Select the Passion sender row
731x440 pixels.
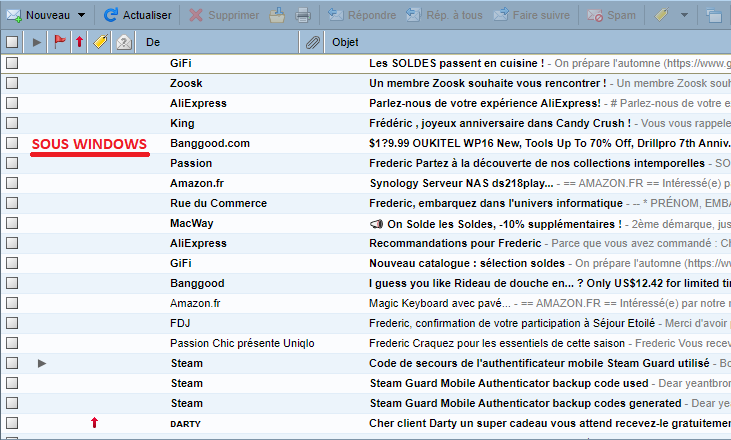(191, 163)
